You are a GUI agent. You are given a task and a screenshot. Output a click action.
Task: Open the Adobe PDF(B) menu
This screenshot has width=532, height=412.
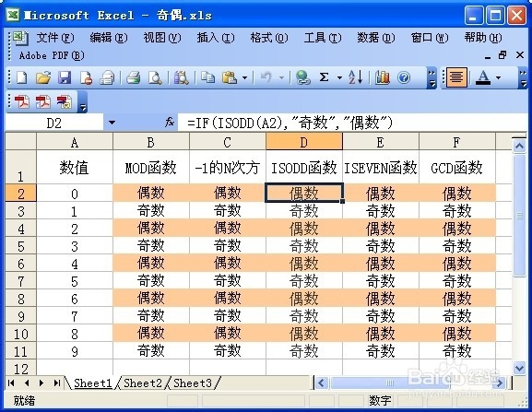[x=52, y=55]
